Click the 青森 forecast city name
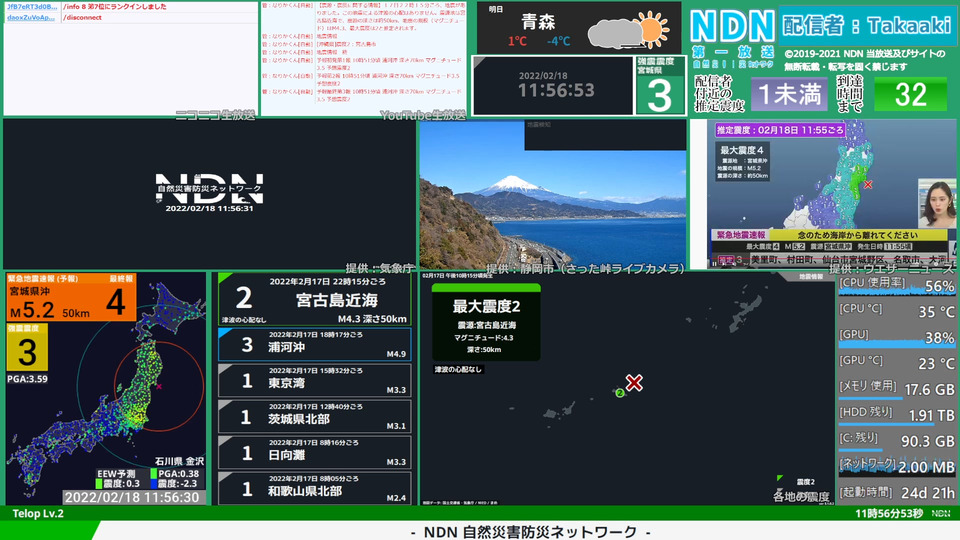This screenshot has width=960, height=540. 538,23
